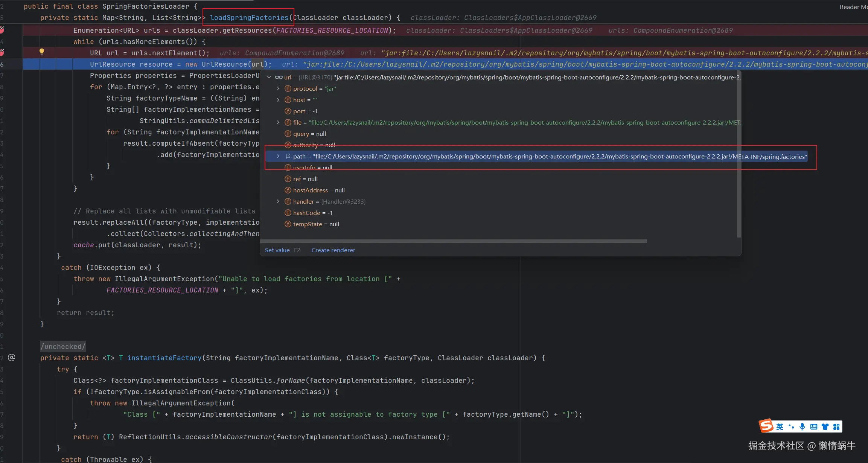Viewport: 868px width, 463px height.
Task: Expand the protocol field node
Action: click(278, 88)
